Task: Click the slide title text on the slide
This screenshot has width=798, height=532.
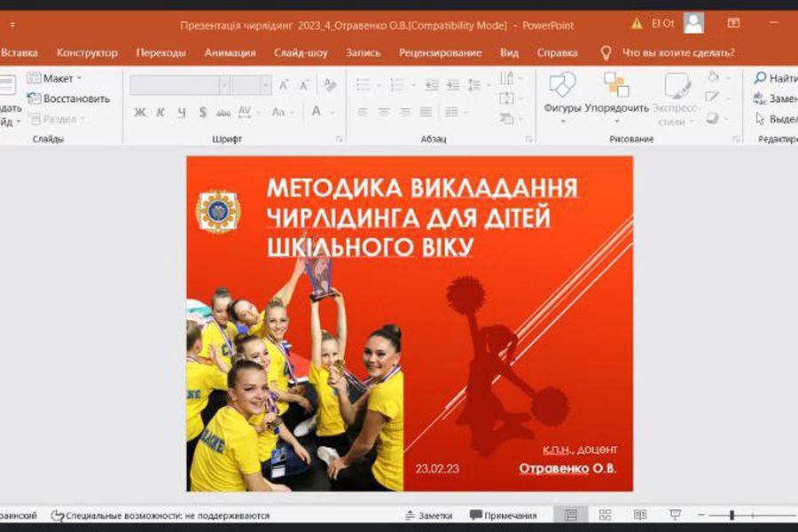Action: pyautogui.click(x=421, y=216)
